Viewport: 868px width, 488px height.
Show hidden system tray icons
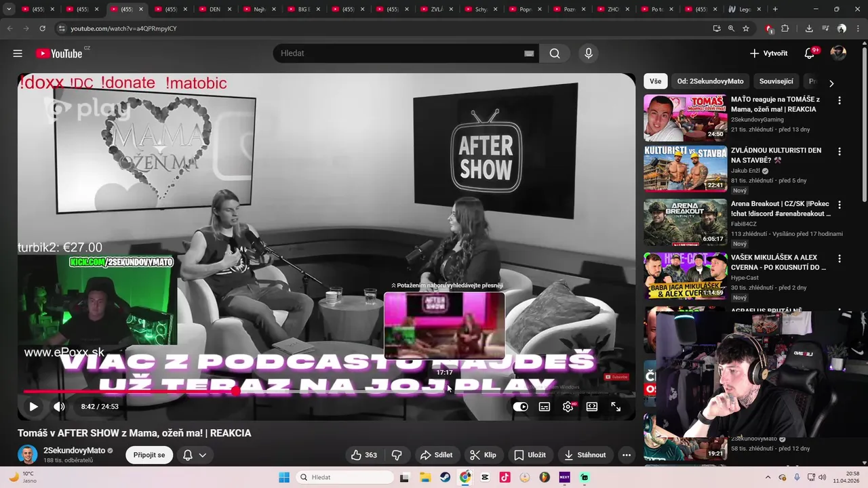(x=768, y=477)
